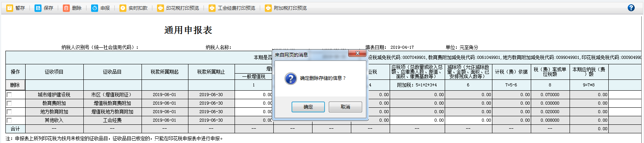Select the 增值税教育费附加 cell
Viewport: 644px width, 143px height.
coord(112,103)
